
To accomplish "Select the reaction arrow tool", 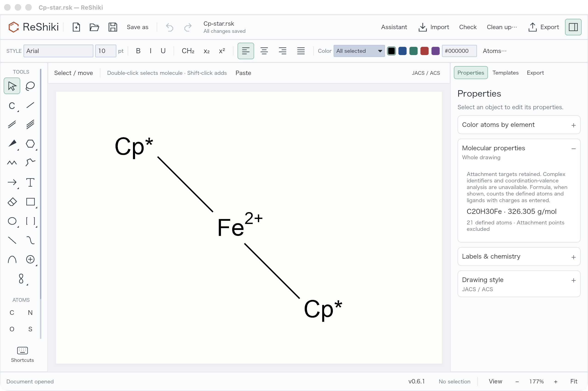I will pyautogui.click(x=12, y=182).
